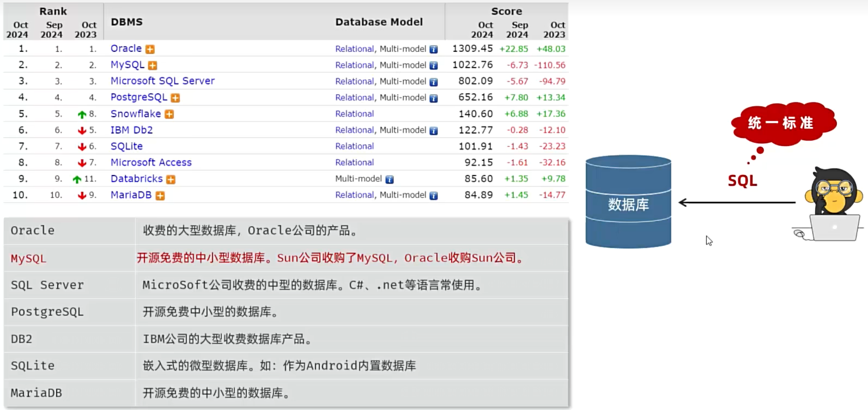The height and width of the screenshot is (410, 868).
Task: Click the Multi-model info icon in Databricks row
Action: 390,179
